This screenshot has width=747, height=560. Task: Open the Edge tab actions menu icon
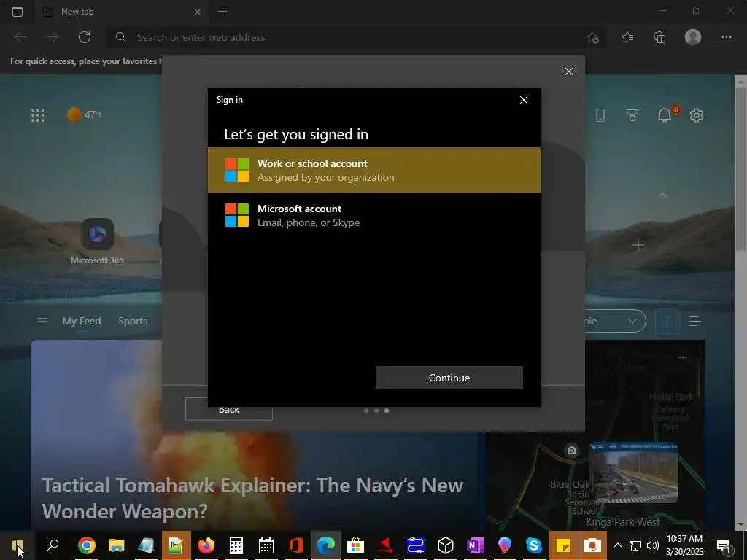click(18, 12)
